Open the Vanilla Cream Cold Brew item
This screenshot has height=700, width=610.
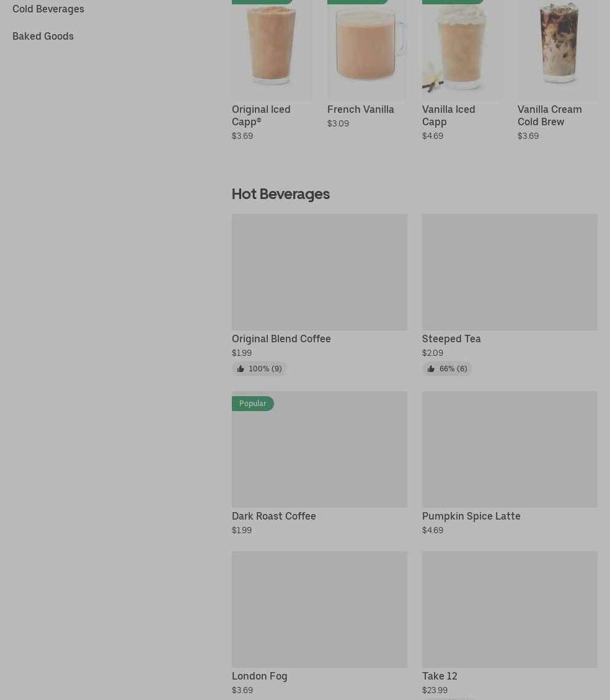pyautogui.click(x=549, y=115)
